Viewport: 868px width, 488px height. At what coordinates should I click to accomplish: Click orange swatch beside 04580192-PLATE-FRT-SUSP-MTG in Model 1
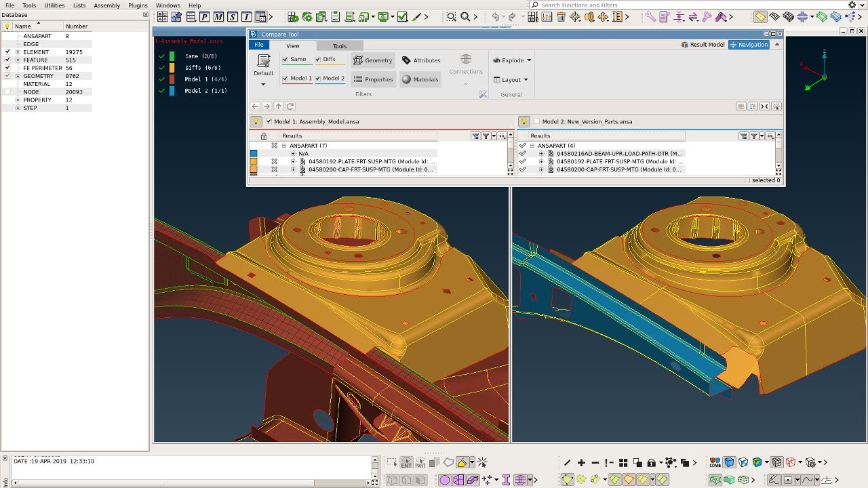click(x=254, y=162)
